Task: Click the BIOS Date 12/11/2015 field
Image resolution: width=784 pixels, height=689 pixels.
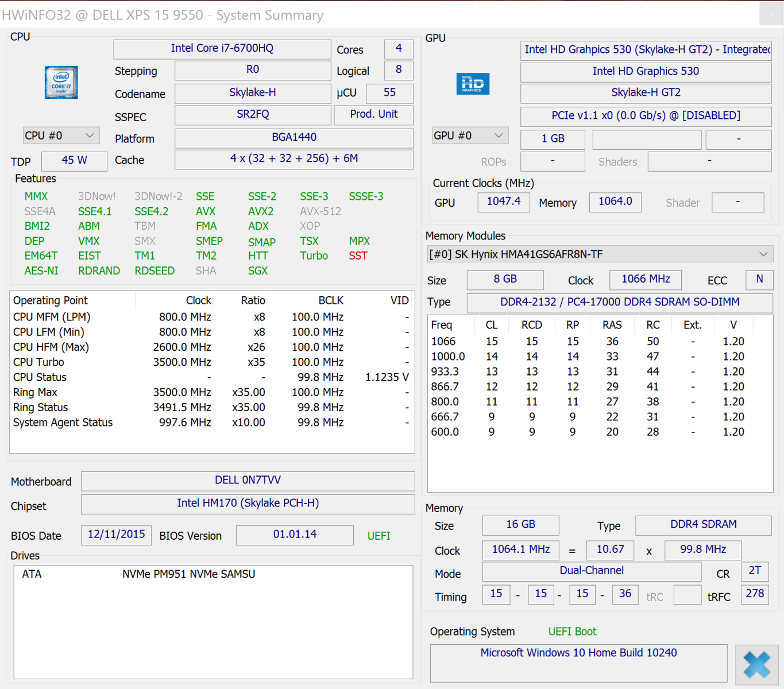Action: (x=116, y=535)
